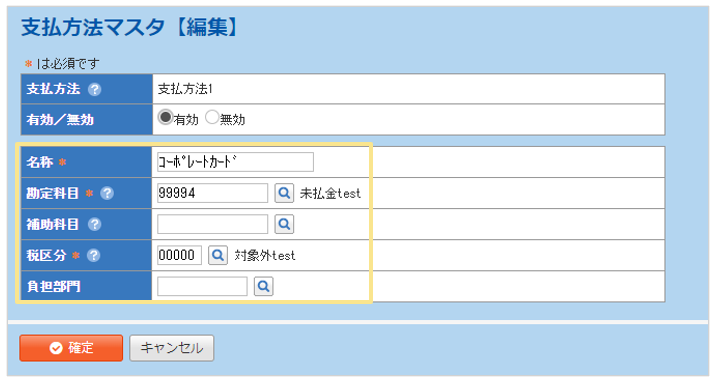
Task: Click the 支払方法マスタ【編集】 page title
Action: pos(130,27)
